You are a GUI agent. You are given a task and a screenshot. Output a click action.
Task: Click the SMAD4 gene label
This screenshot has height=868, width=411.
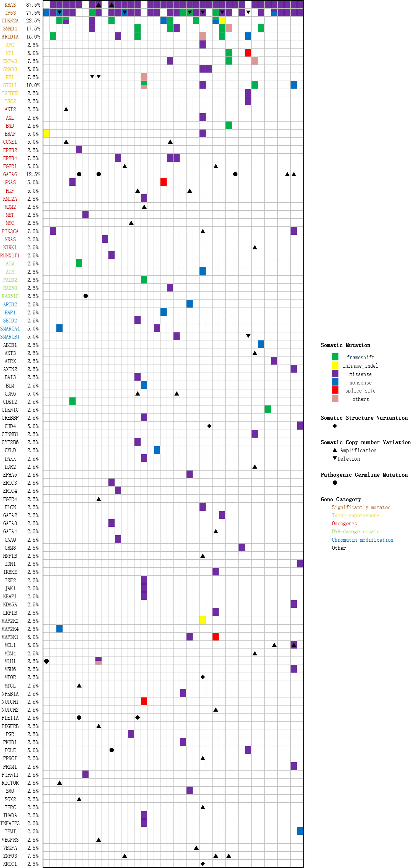click(10, 29)
